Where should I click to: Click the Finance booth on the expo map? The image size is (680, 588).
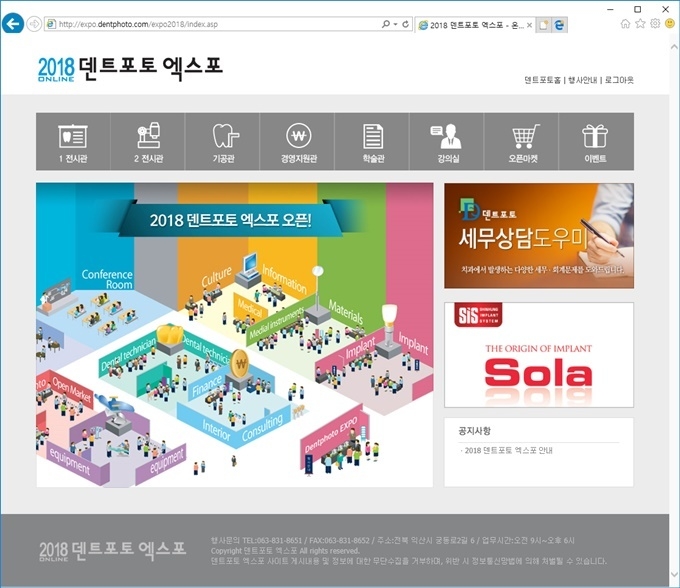coord(207,385)
